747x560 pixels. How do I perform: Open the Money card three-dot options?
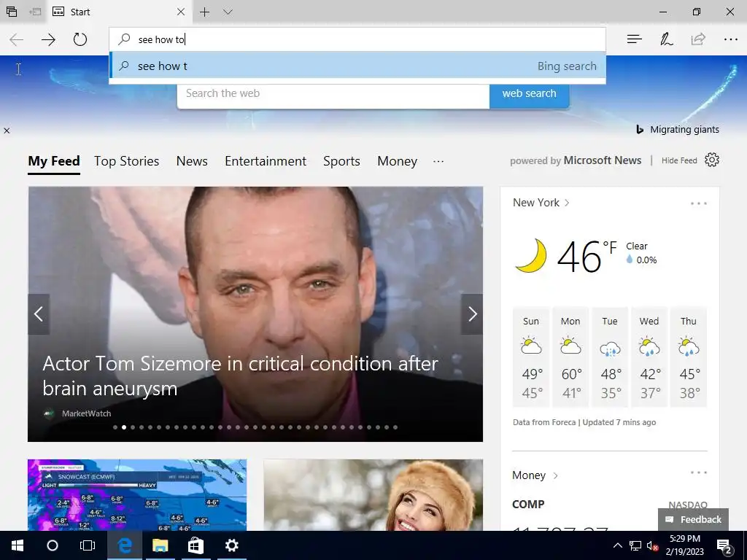pyautogui.click(x=698, y=472)
